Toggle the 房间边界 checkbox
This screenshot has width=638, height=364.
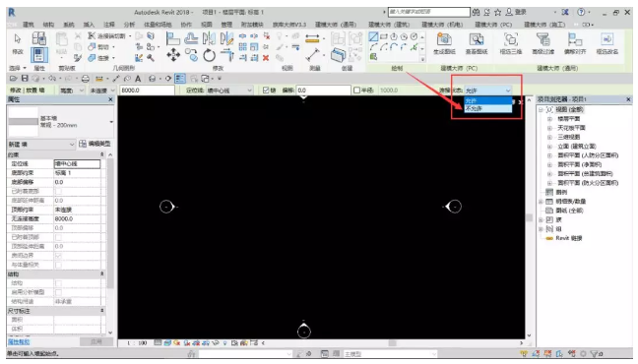tap(59, 256)
